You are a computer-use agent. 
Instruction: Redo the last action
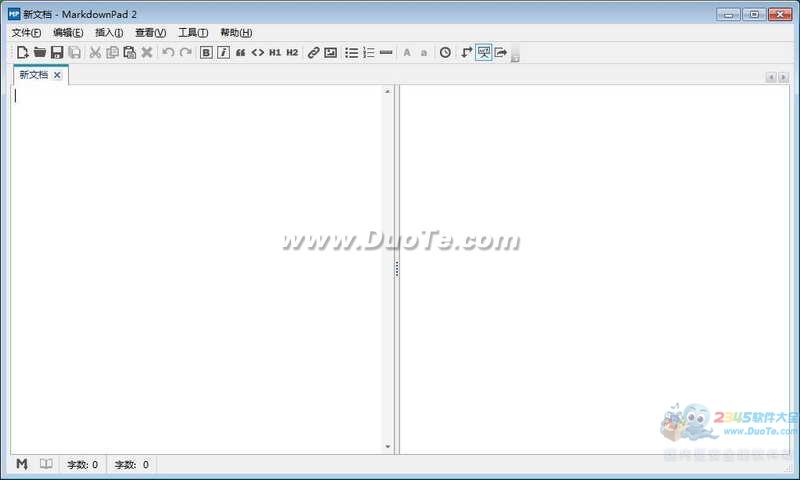click(x=186, y=52)
